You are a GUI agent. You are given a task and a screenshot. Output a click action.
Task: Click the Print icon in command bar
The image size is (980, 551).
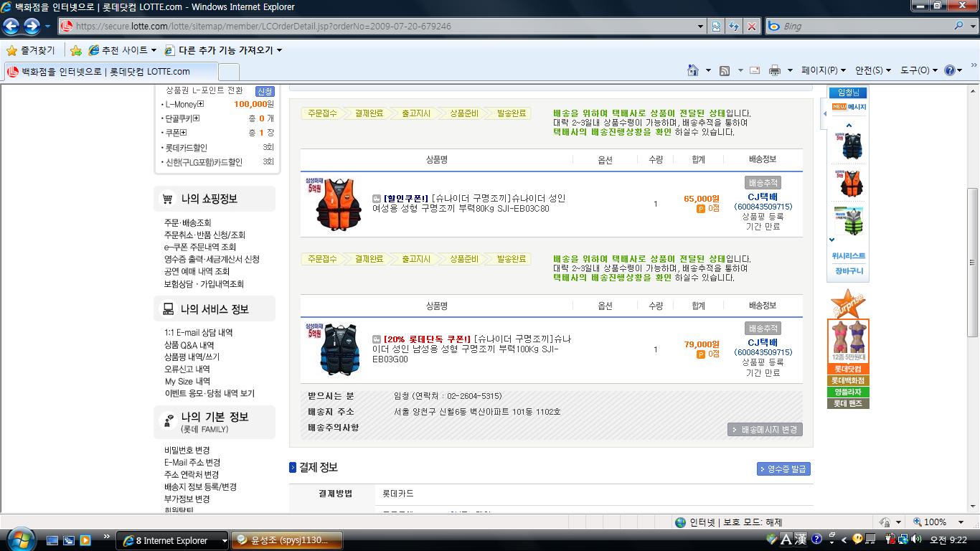coord(775,70)
